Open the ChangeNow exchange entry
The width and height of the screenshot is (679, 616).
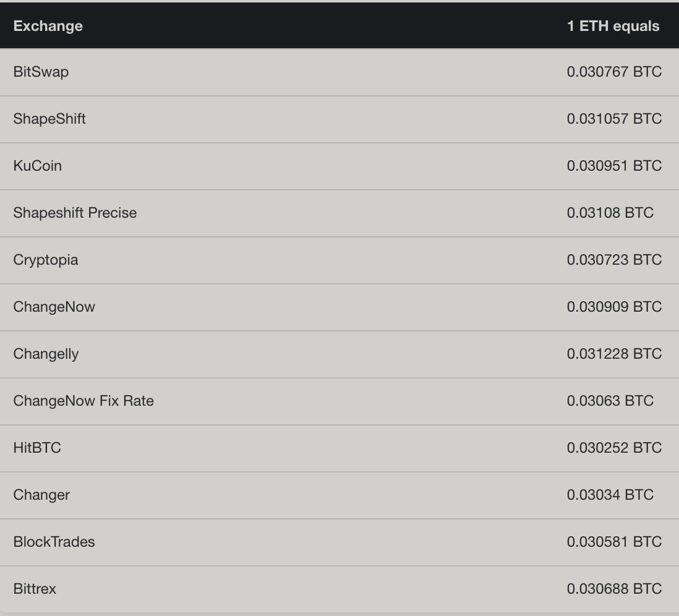pyautogui.click(x=339, y=307)
